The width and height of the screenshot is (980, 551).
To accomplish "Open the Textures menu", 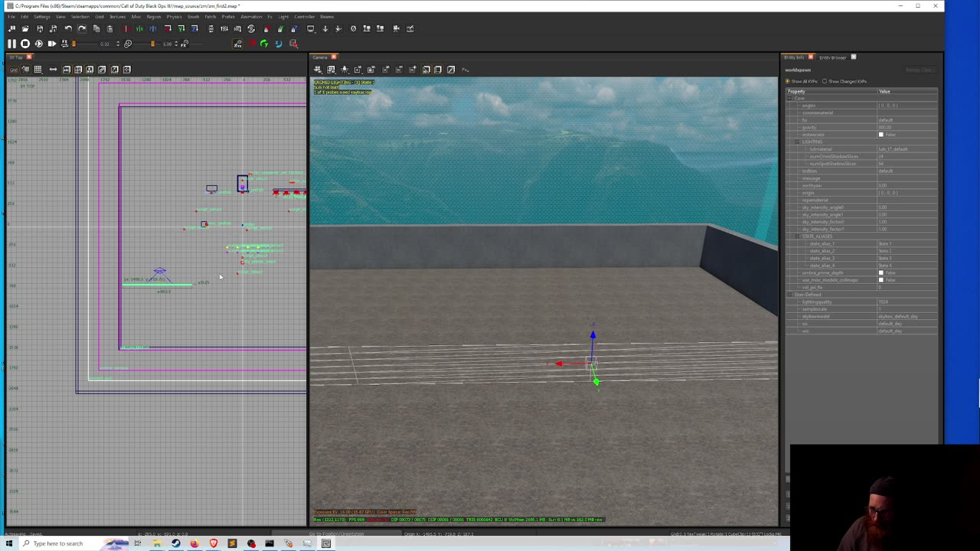I will (x=117, y=17).
